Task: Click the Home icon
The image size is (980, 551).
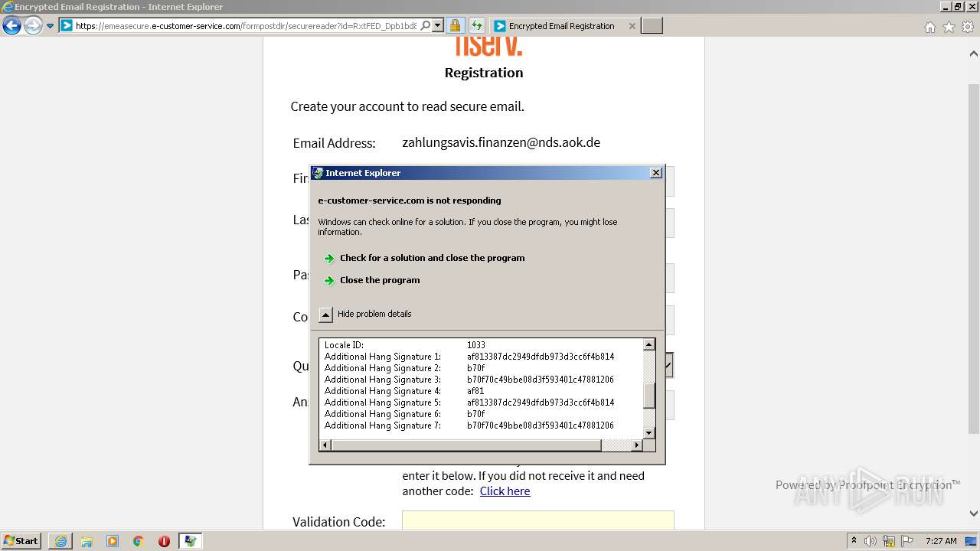Action: (x=929, y=27)
